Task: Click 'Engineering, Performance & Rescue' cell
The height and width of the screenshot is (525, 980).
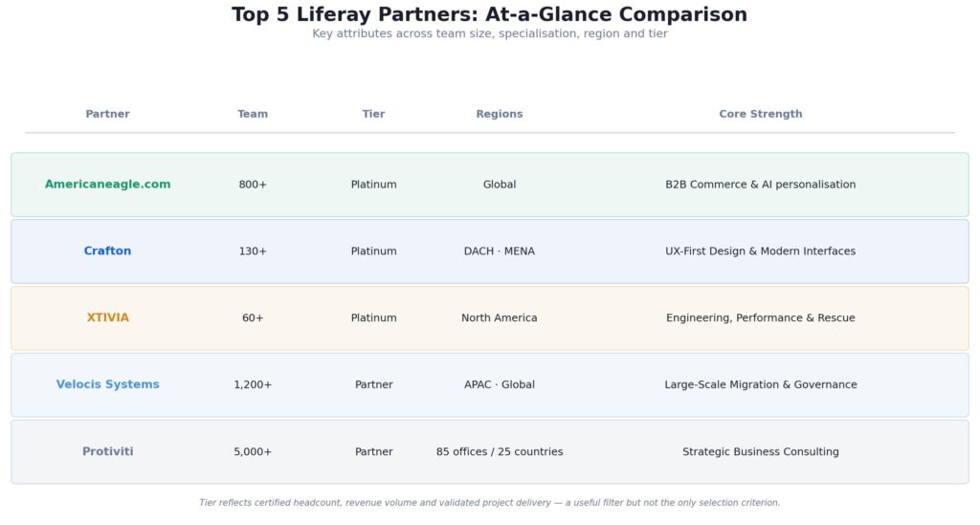Action: [x=761, y=317]
